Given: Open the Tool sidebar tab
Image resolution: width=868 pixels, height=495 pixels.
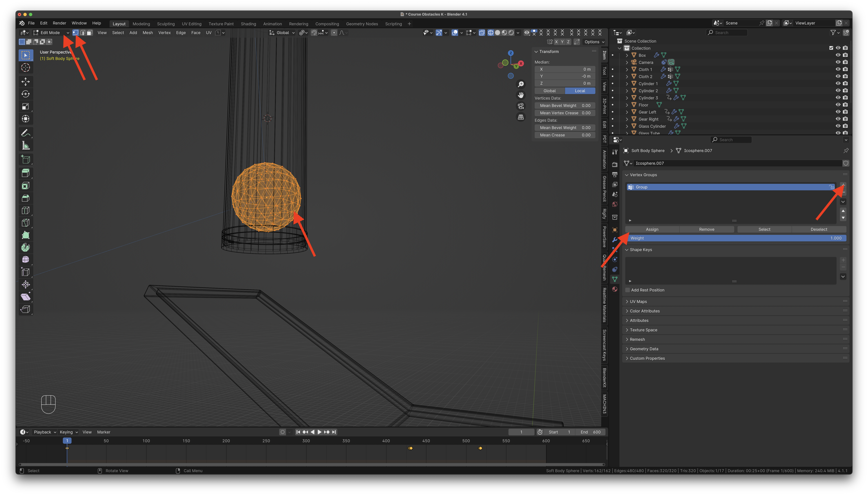Looking at the screenshot, I should click(x=604, y=71).
